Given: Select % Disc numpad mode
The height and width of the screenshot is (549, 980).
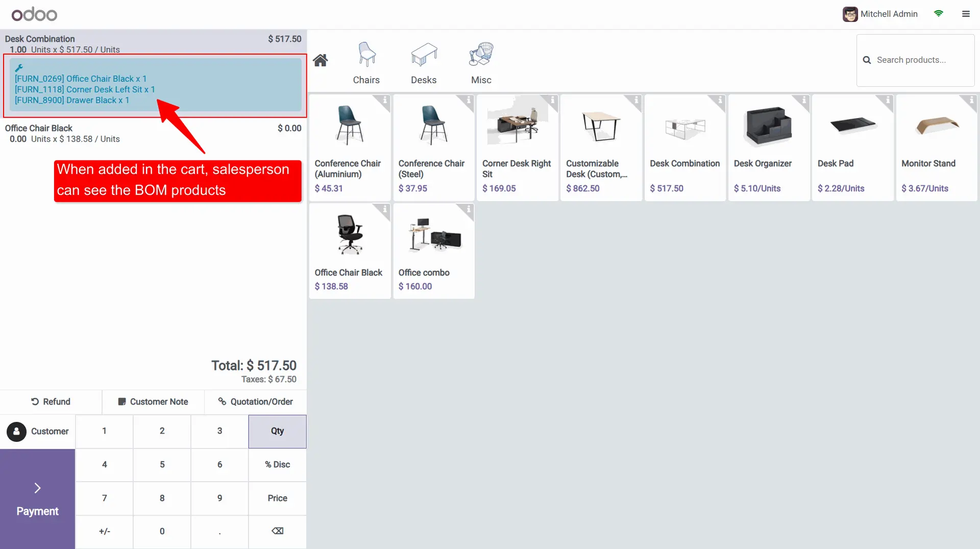Looking at the screenshot, I should (277, 465).
